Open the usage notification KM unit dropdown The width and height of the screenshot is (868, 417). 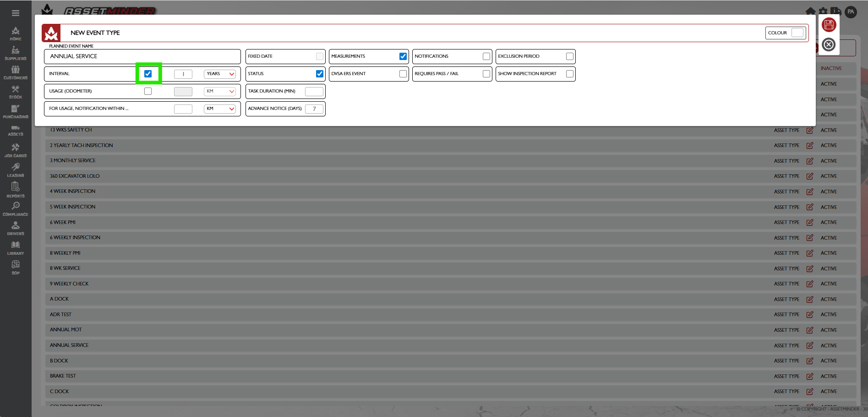point(220,109)
